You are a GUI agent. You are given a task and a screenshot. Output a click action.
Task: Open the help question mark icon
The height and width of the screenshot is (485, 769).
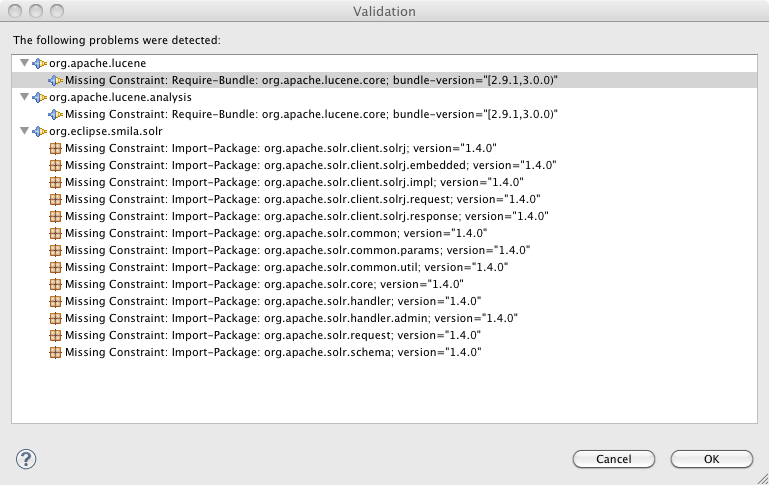(x=27, y=458)
